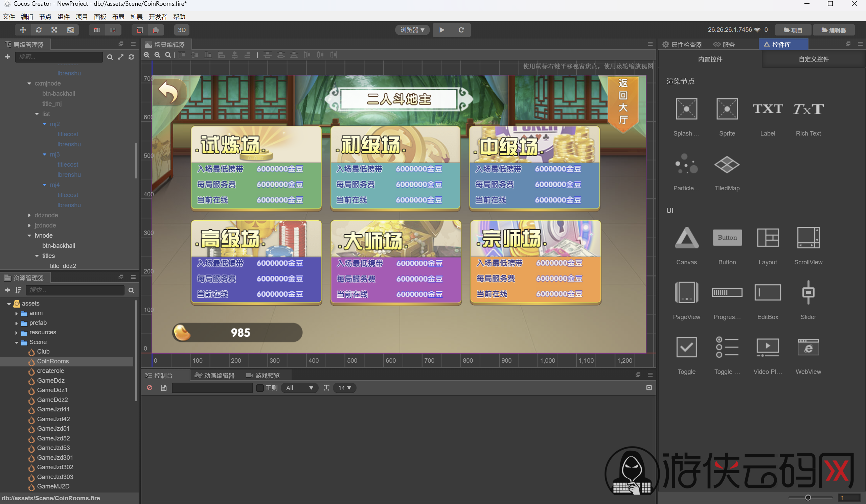Open the browser preview platform dropdown
866x504 pixels.
pyautogui.click(x=412, y=30)
